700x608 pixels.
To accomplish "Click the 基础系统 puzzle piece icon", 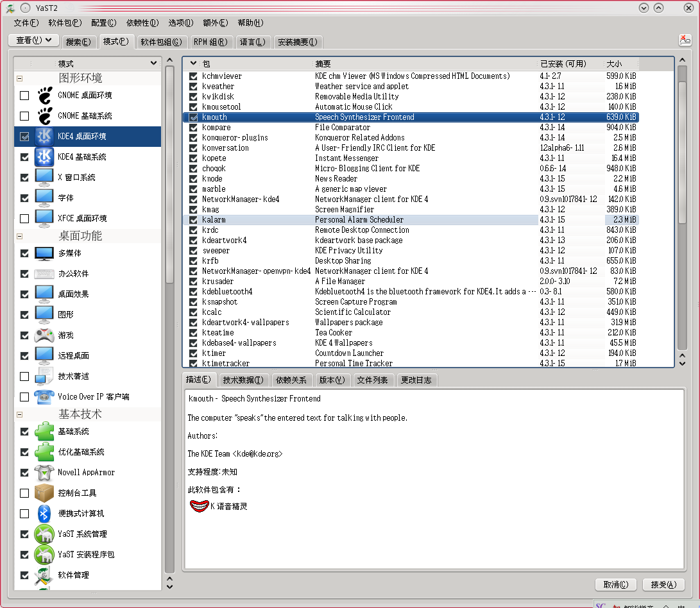I will (44, 432).
